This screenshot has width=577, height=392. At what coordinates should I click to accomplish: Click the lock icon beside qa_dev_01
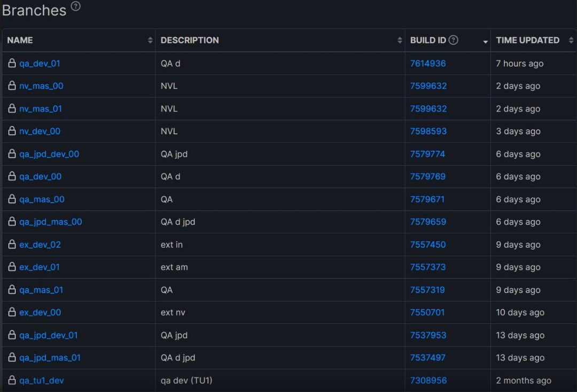coord(12,63)
